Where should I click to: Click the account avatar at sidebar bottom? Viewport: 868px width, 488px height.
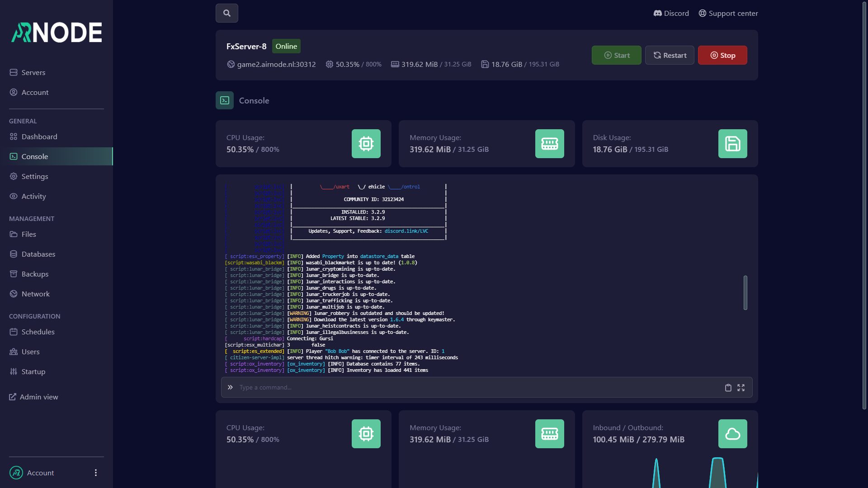[x=16, y=473]
